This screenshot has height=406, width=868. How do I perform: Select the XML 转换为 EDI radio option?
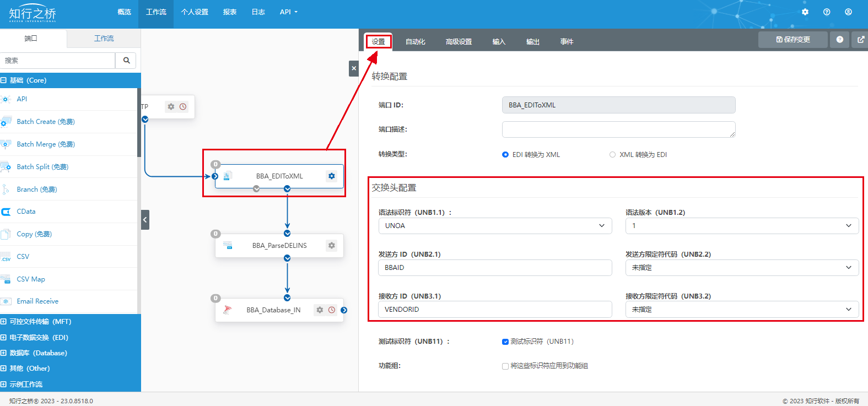pos(612,155)
